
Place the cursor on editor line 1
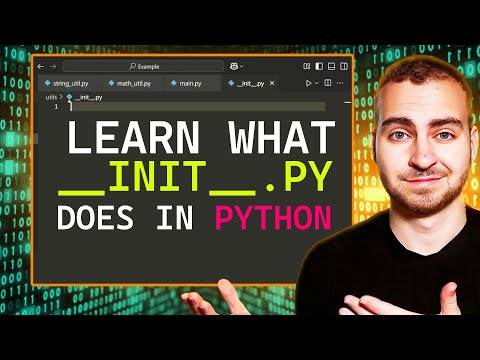point(197,107)
